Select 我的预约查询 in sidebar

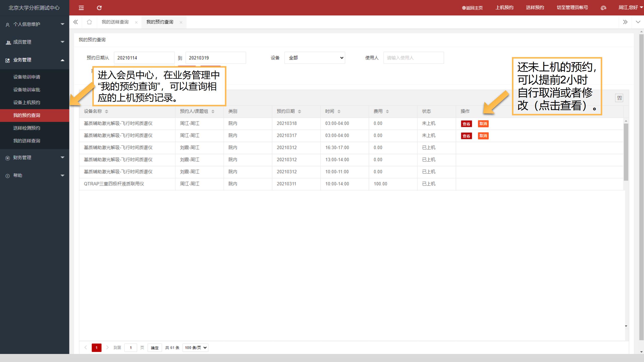[34, 115]
